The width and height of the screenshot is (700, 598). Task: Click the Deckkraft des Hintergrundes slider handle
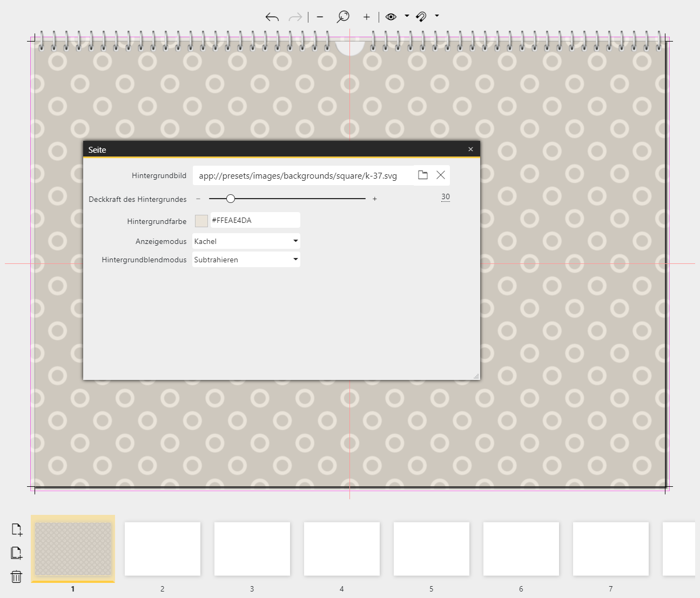pyautogui.click(x=231, y=199)
